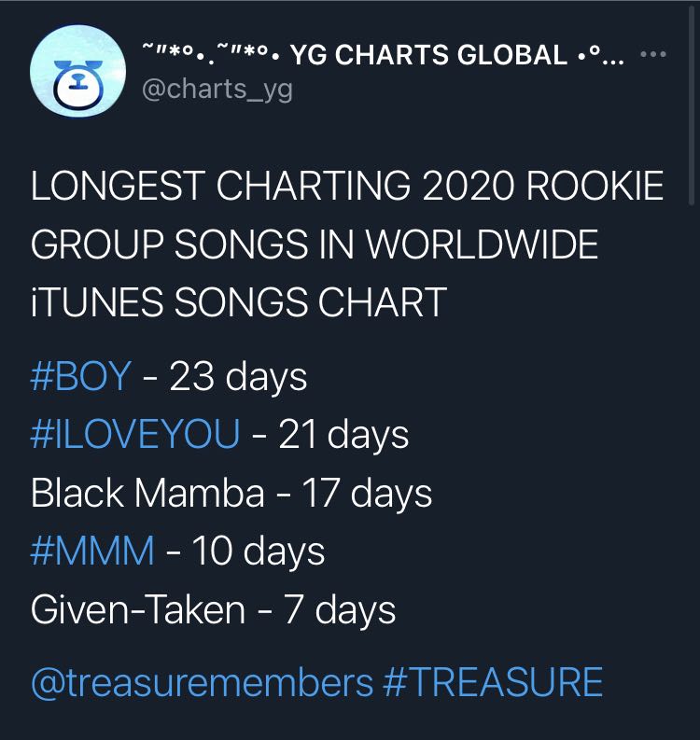Click the 23 days text beside #BOY
The image size is (700, 740).
click(238, 377)
